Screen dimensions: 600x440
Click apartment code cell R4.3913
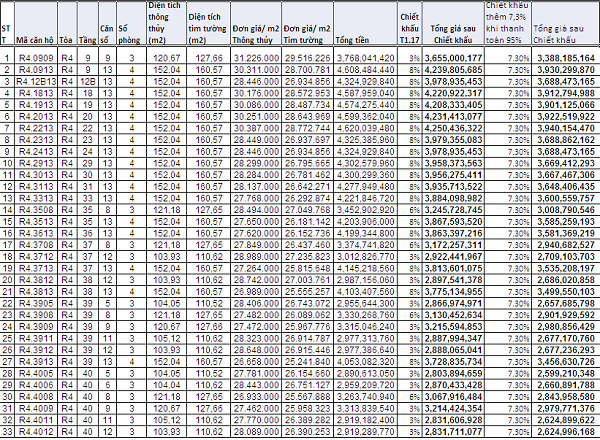tap(36, 362)
